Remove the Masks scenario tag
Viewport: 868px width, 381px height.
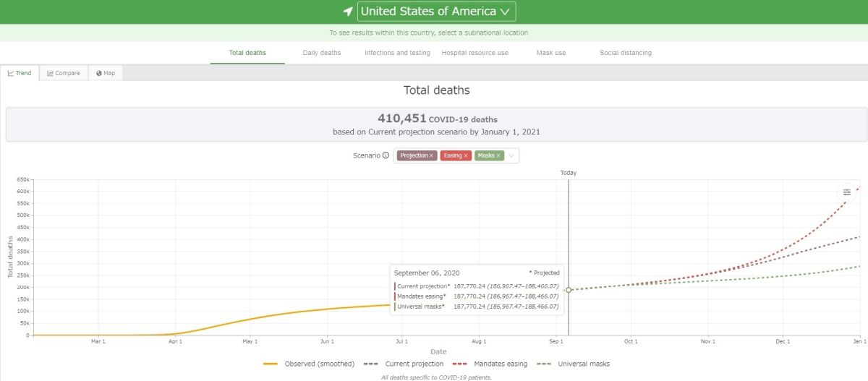point(498,155)
